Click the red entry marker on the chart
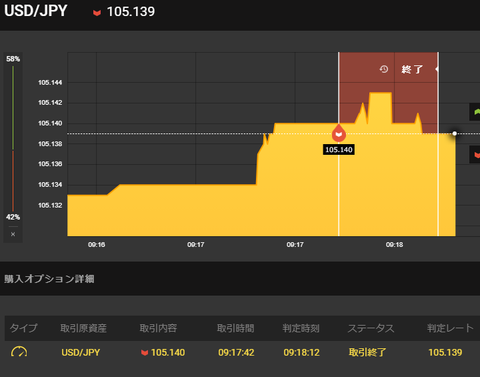This screenshot has width=480, height=377. click(339, 133)
